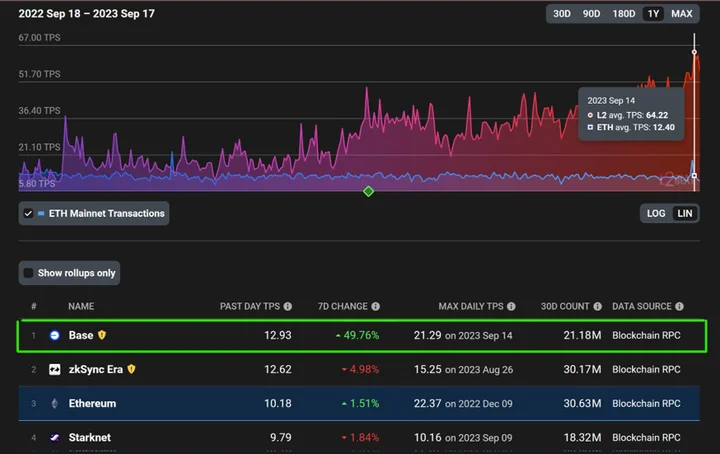This screenshot has width=720, height=454.
Task: Click zkSync Era 7D change 4.98%
Action: [x=360, y=370]
